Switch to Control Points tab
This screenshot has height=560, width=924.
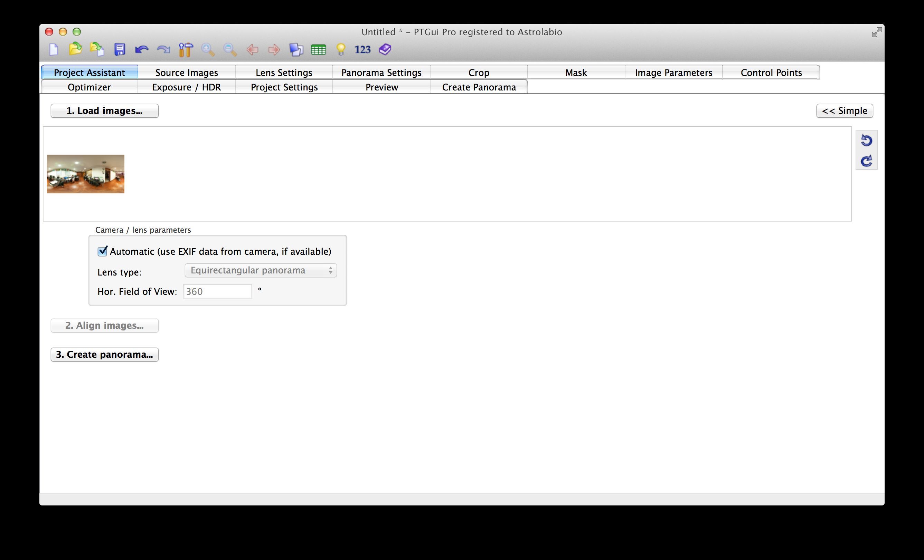(x=771, y=72)
